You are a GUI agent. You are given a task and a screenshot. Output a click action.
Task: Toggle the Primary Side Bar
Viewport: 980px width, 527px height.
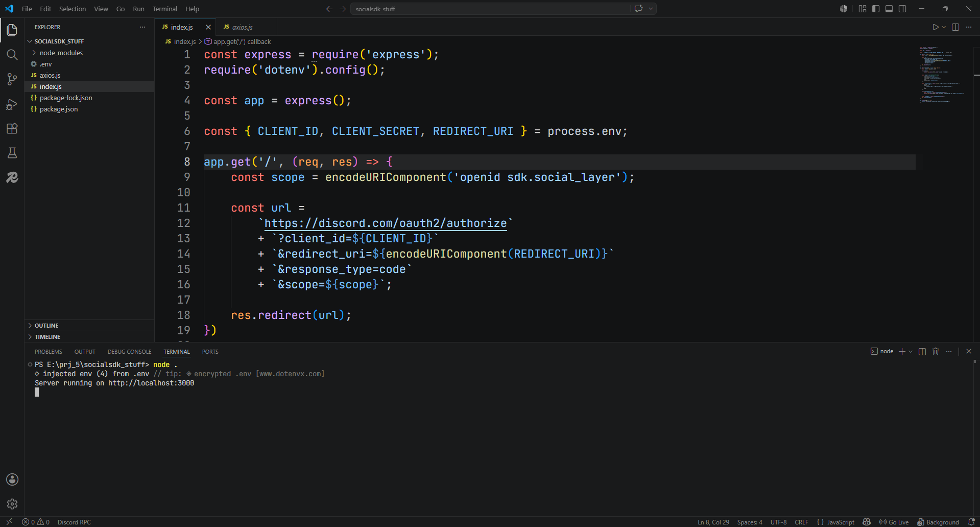(x=876, y=9)
